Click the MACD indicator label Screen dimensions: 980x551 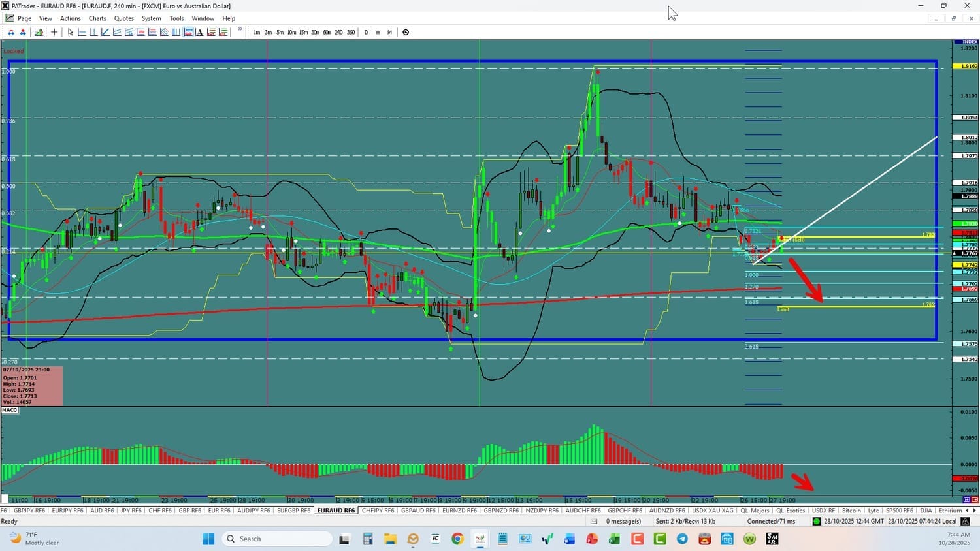[x=10, y=410]
